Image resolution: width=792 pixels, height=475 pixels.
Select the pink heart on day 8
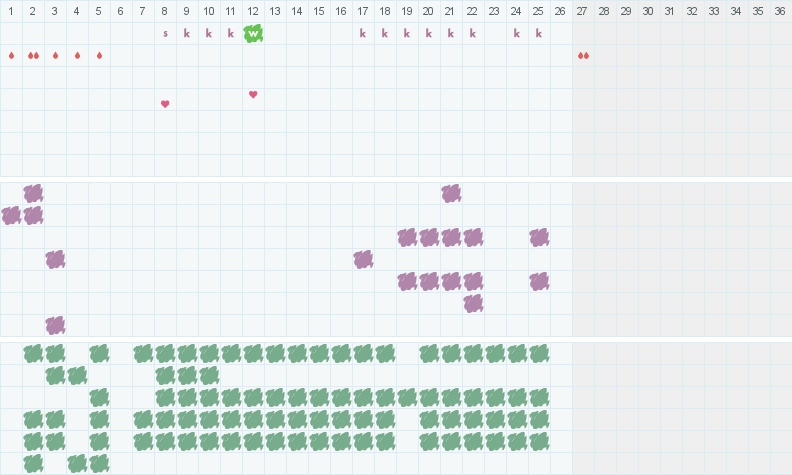(x=165, y=104)
